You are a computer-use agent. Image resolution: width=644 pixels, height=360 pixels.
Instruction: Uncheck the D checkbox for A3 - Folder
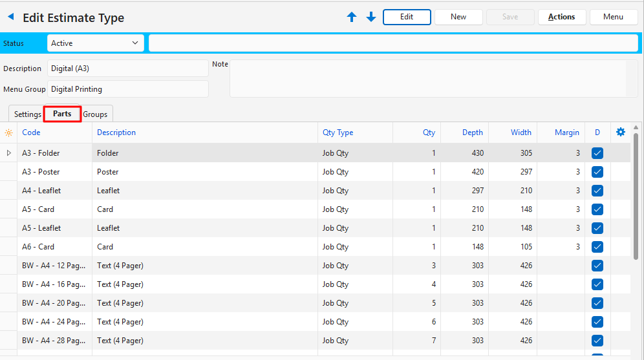(597, 153)
